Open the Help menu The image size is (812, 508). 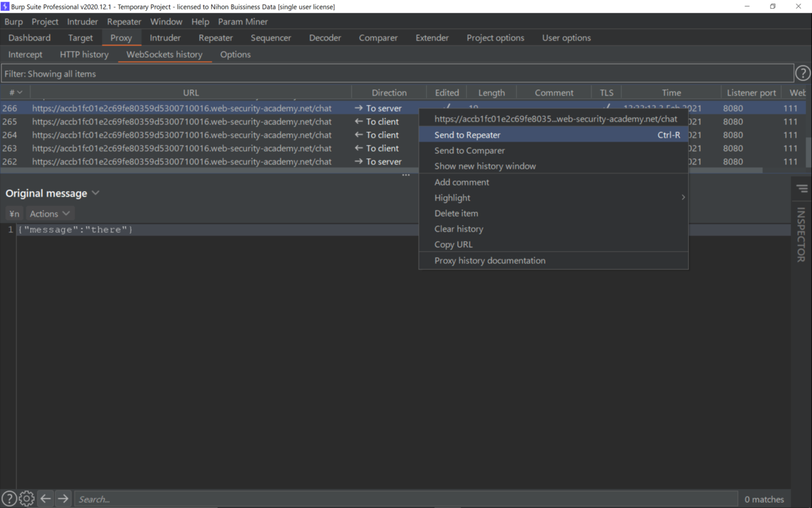200,22
